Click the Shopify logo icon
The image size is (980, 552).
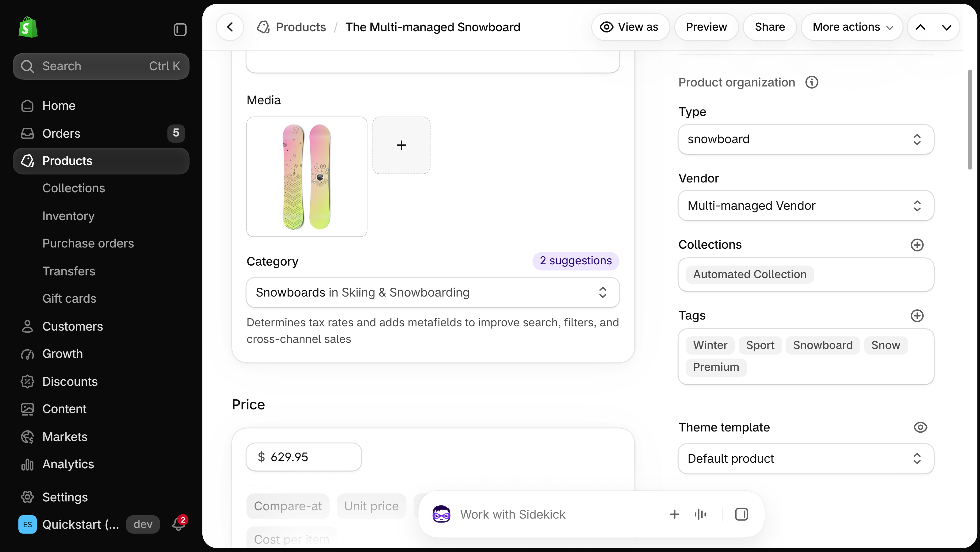point(28,27)
